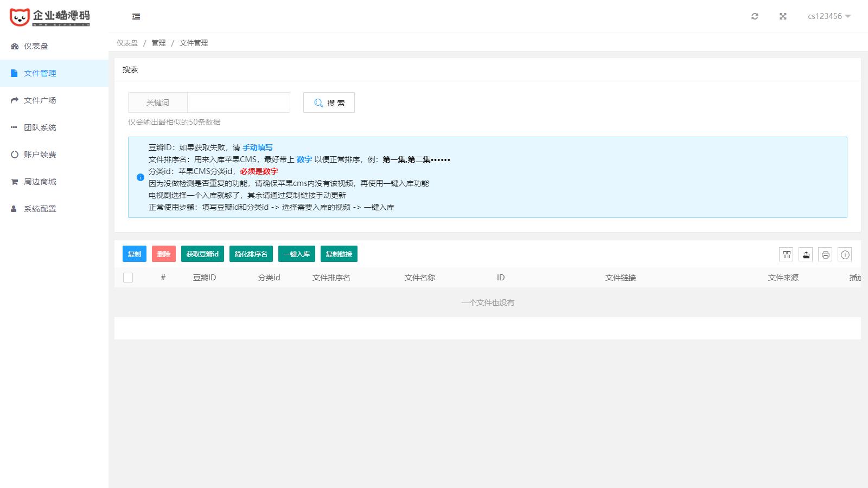This screenshot has height=488, width=868.
Task: Check the select-all checkbox in table header
Action: pyautogui.click(x=128, y=277)
